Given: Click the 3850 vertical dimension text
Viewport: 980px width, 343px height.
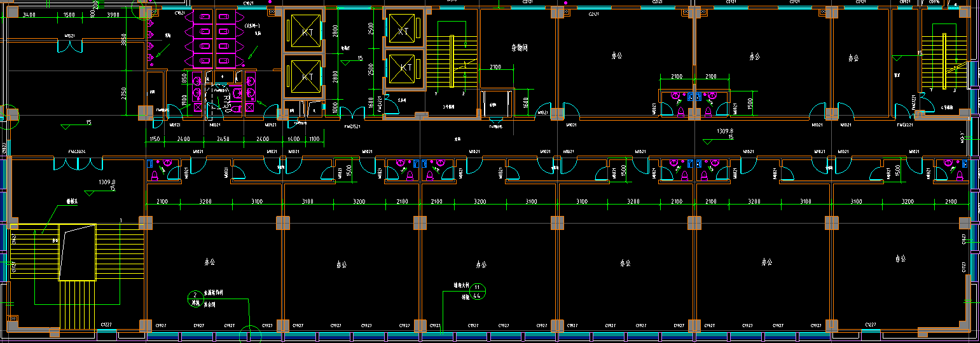Looking at the screenshot, I should coord(125,41).
